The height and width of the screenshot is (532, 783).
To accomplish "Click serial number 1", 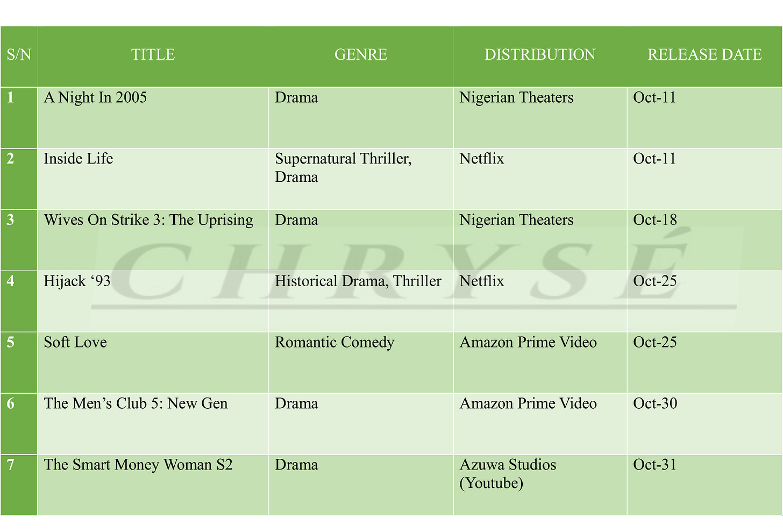I will point(10,97).
